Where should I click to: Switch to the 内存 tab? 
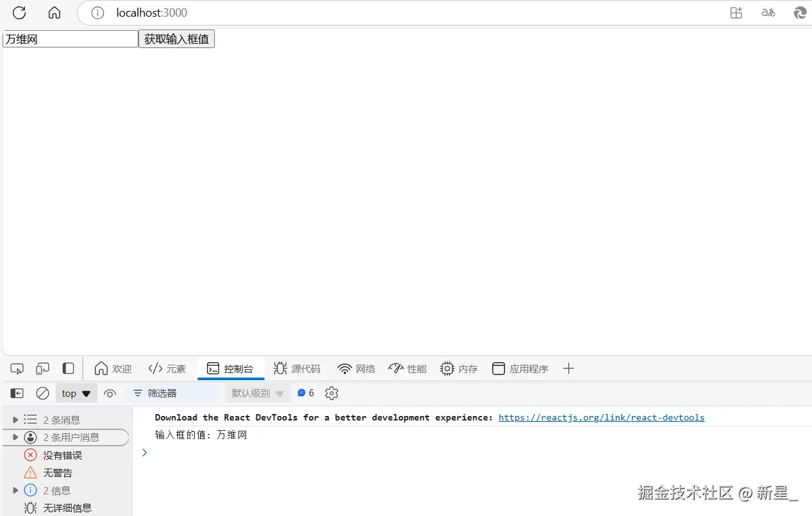click(x=459, y=369)
